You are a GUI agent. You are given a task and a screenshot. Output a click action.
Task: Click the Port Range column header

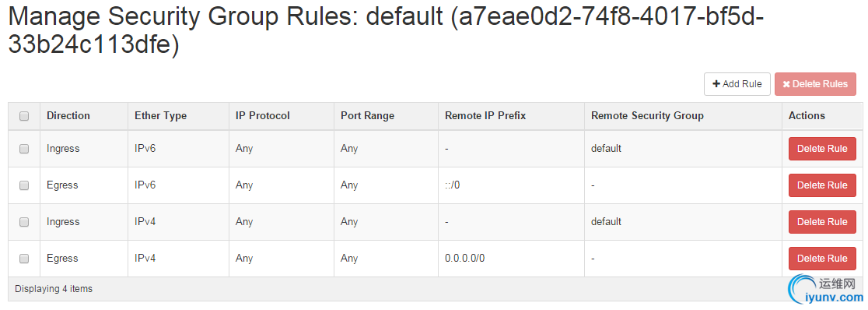pos(368,116)
